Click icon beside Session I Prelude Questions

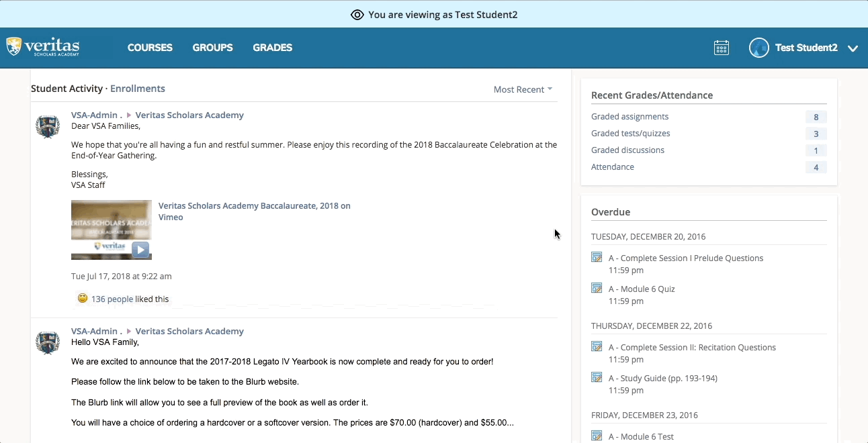(x=597, y=257)
